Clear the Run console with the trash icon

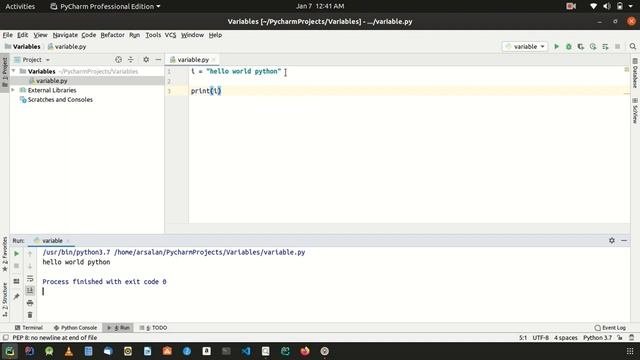(30, 315)
